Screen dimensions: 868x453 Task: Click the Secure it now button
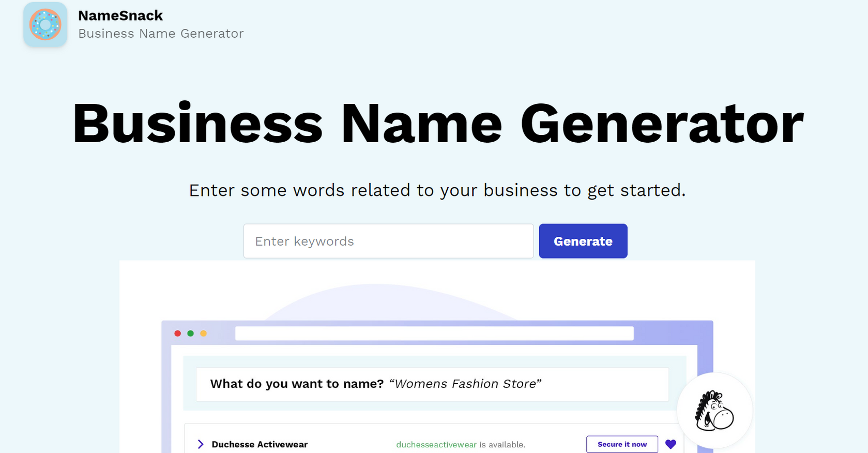coord(622,444)
